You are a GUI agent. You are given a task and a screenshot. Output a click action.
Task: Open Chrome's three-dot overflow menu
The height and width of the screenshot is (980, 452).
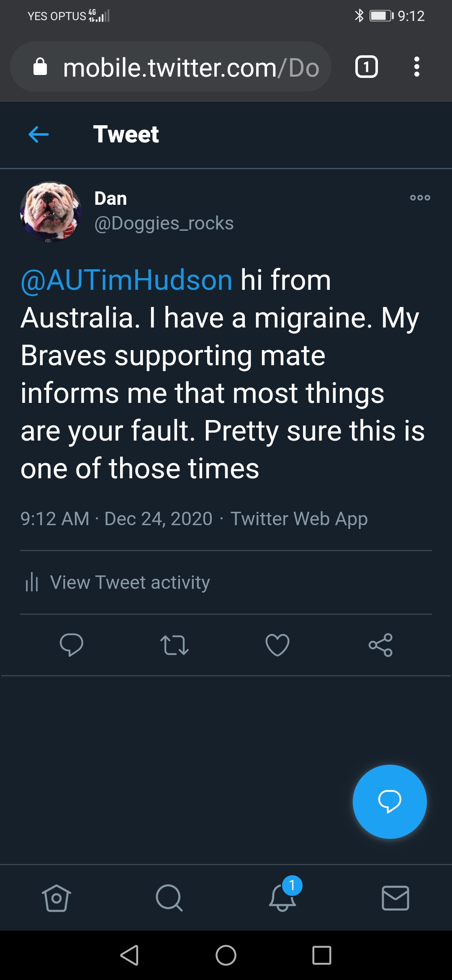[416, 67]
